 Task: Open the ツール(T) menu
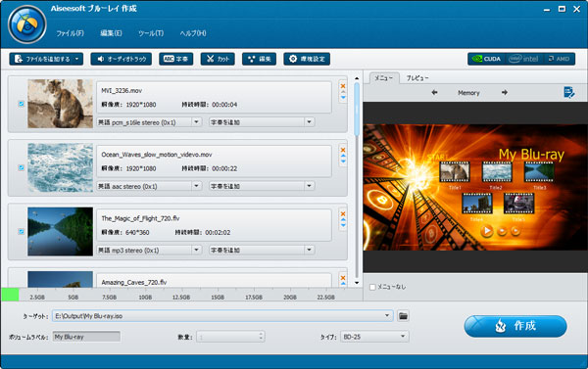tap(151, 33)
